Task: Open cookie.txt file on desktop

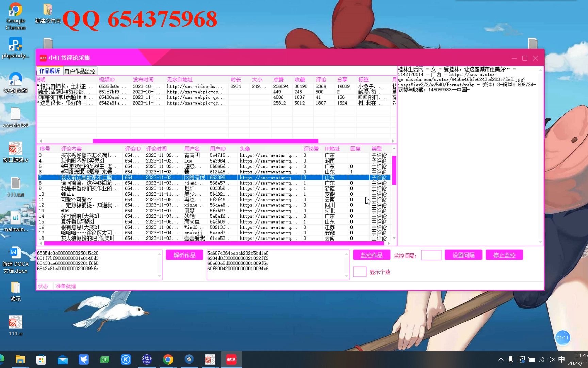Action: coord(16,117)
